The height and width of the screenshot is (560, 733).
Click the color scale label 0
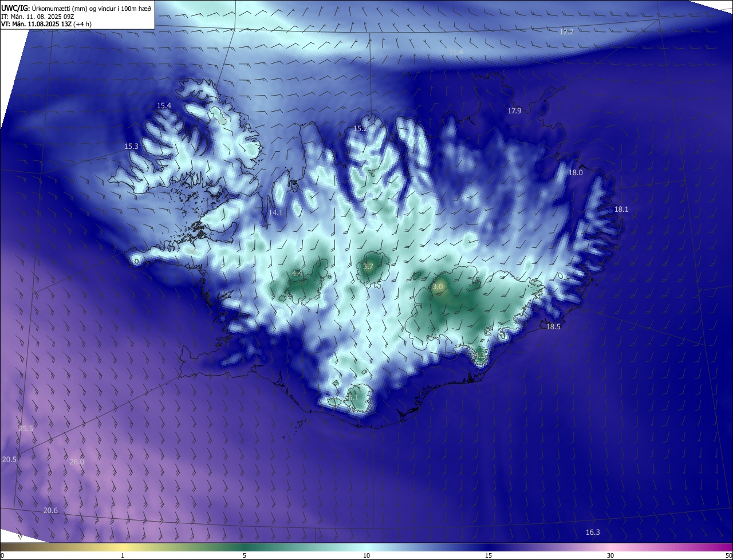click(2, 555)
